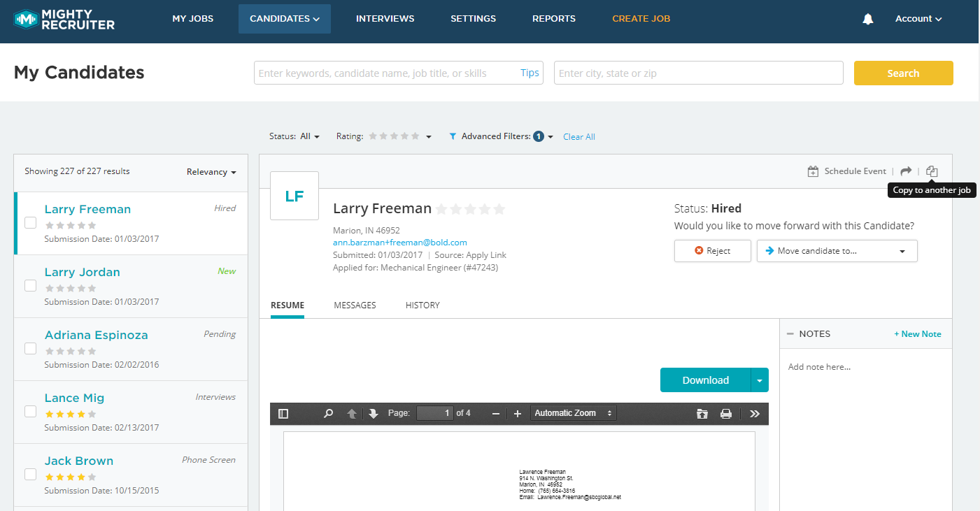
Task: Zoom out the resume PDF
Action: click(x=496, y=413)
